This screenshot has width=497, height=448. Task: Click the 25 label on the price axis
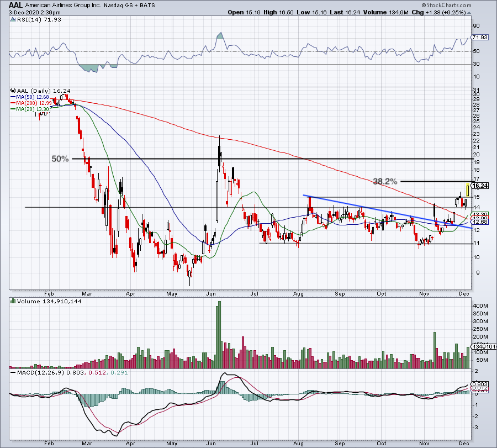point(476,122)
